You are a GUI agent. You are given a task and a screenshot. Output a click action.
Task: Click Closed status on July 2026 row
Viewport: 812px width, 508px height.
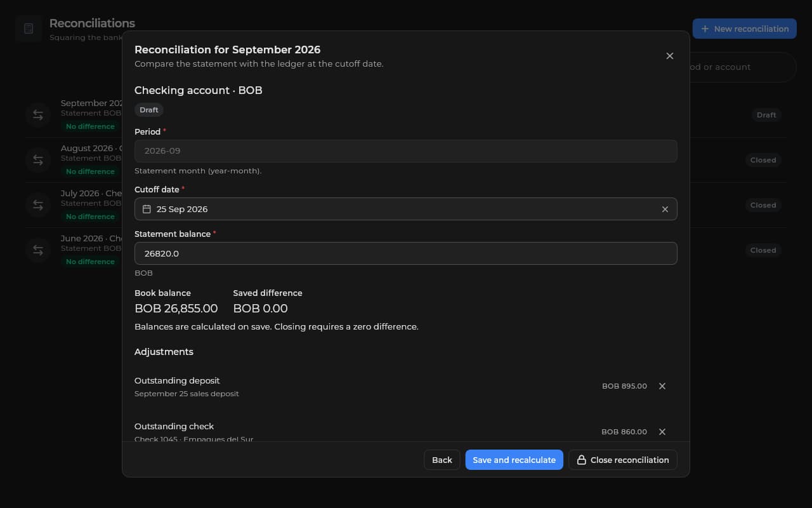coord(763,205)
